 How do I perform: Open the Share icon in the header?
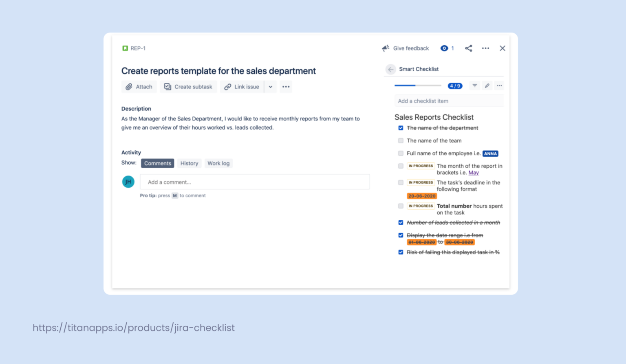(469, 48)
